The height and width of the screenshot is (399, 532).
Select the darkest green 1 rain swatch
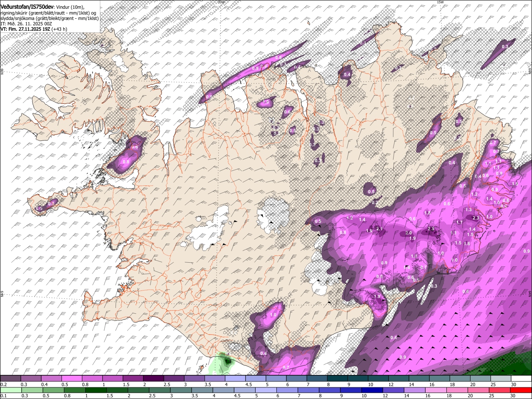pyautogui.click(x=96, y=390)
